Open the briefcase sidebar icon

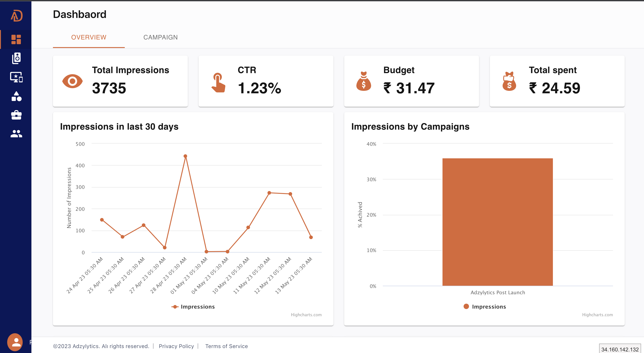tap(16, 115)
